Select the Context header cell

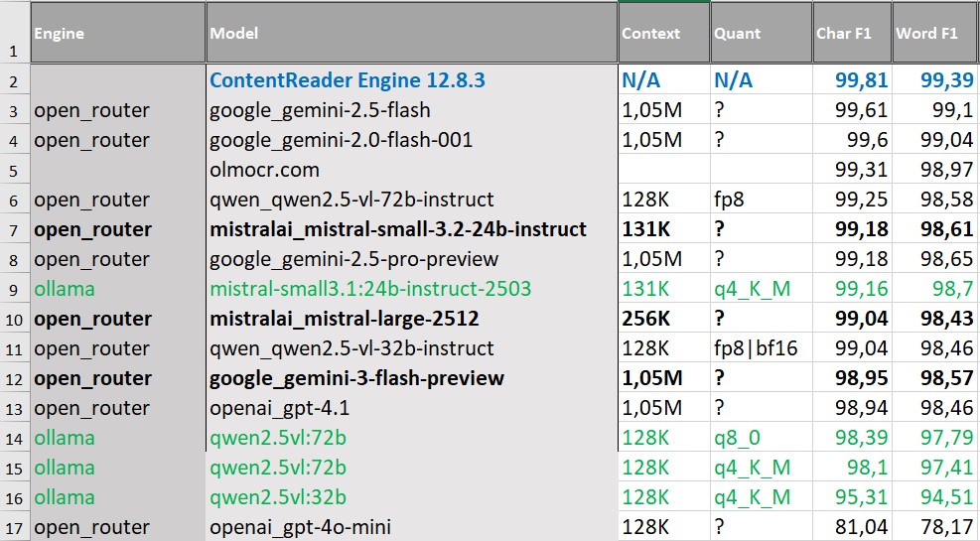pyautogui.click(x=662, y=34)
